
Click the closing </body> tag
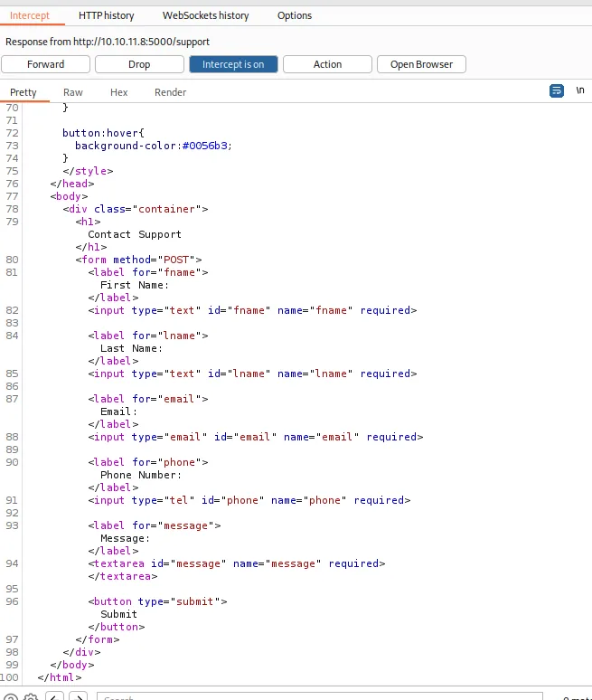tap(72, 665)
